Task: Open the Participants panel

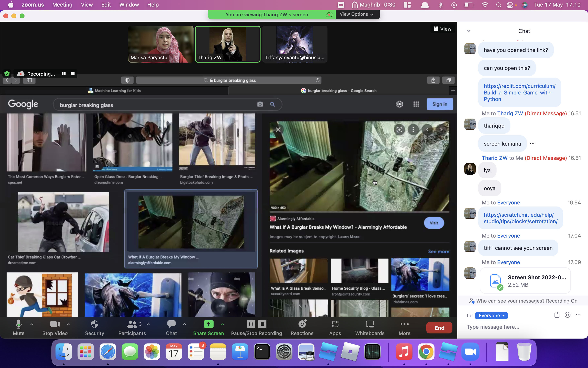Action: coord(132,328)
